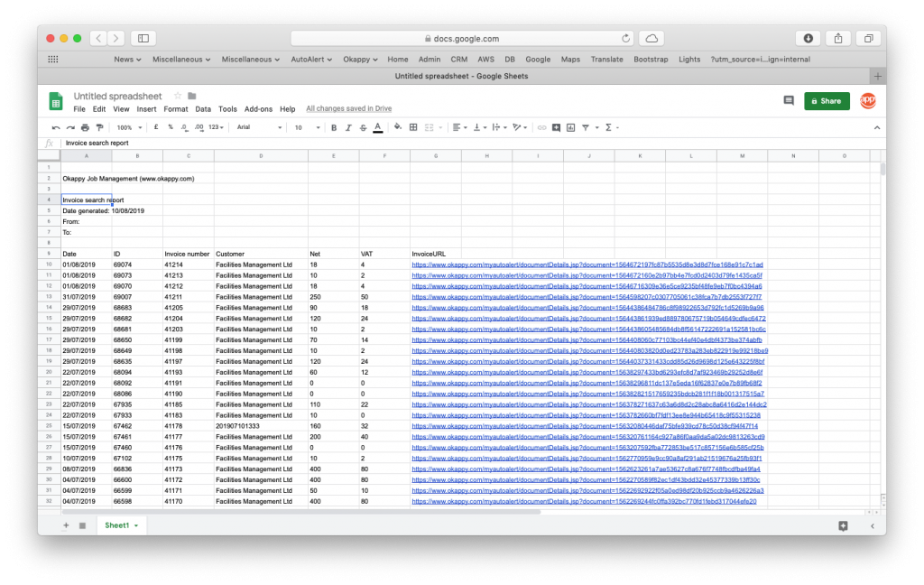Insert a comment from toolbar
The height and width of the screenshot is (585, 924).
point(556,127)
